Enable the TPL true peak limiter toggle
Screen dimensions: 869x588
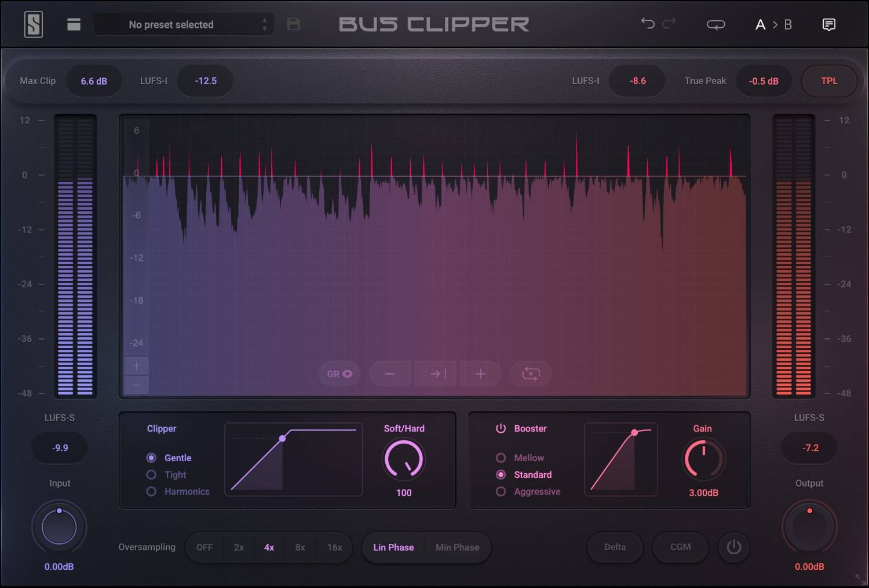pos(829,81)
